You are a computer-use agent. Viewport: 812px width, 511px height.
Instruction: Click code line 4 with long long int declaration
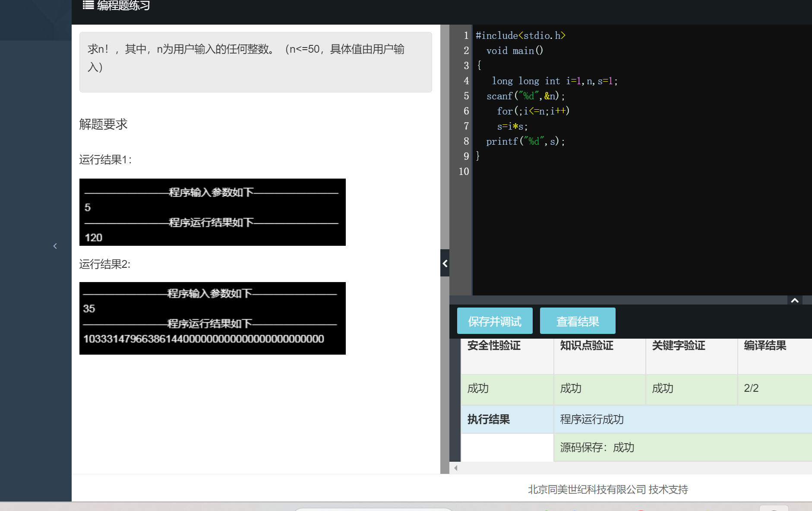click(555, 81)
